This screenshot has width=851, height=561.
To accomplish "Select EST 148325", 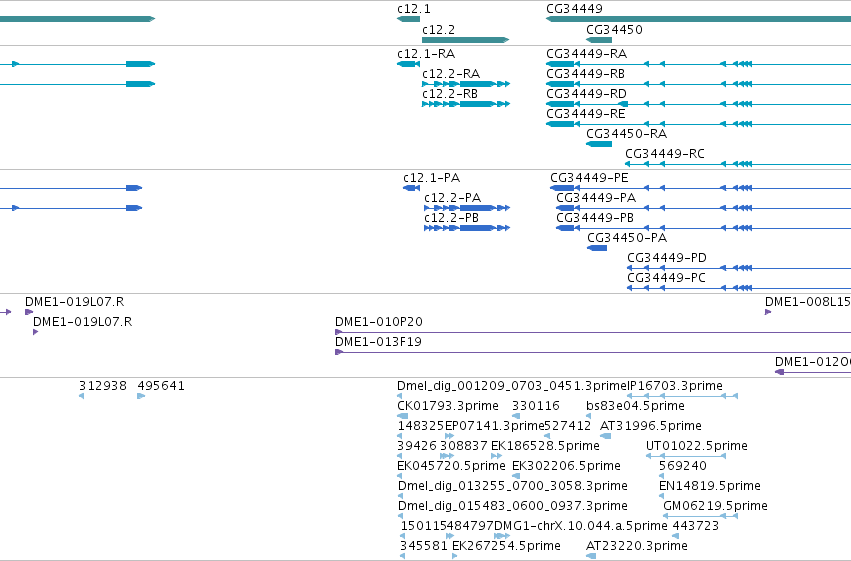I will click(x=421, y=426).
